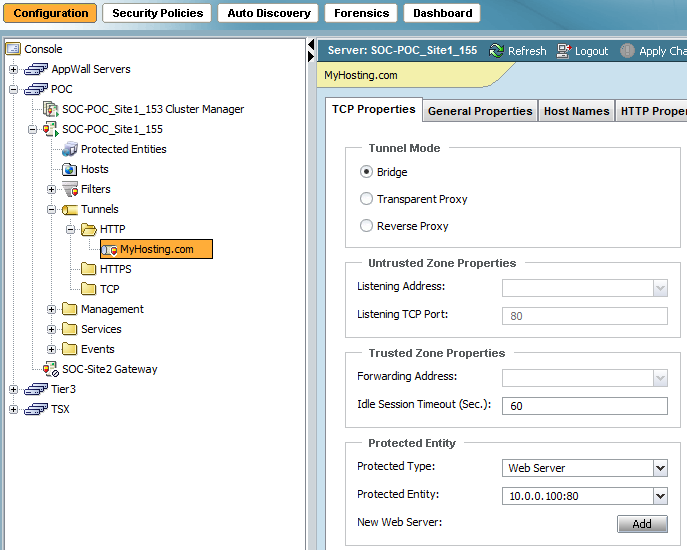This screenshot has height=550, width=687.
Task: Click the SOC-Site2 Gateway icon
Action: (x=51, y=369)
